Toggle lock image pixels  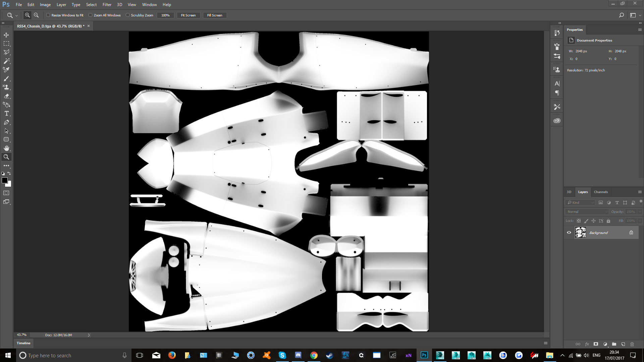pos(586,221)
